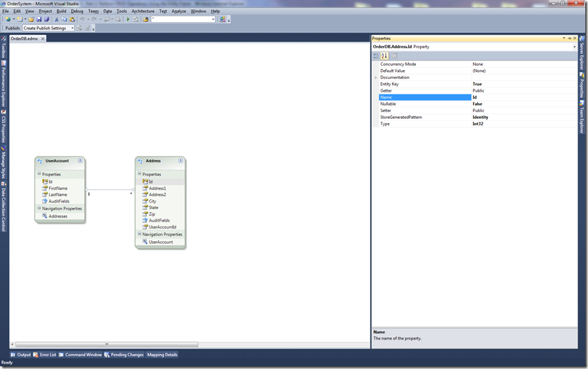
Task: Click the Property Pages icon in Properties panel
Action: [394, 56]
